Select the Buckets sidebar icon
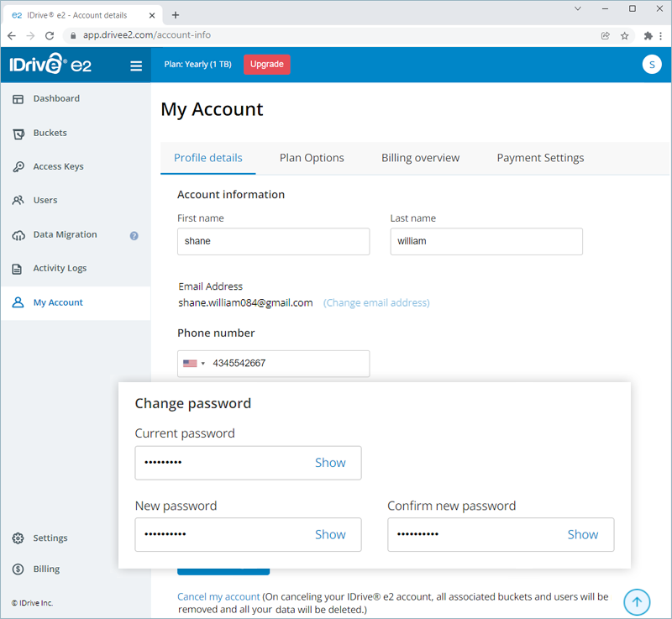Screen dimensions: 672x619 [18, 133]
